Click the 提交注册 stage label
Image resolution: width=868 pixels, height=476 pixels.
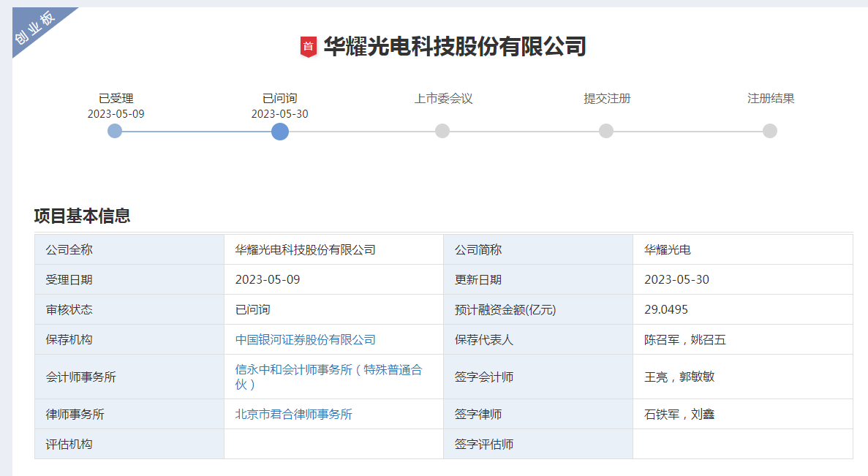tap(607, 99)
